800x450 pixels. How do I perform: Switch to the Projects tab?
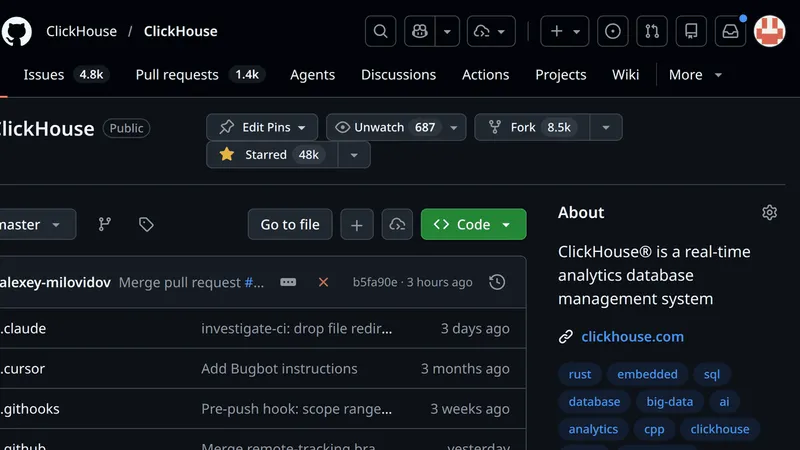pos(560,75)
